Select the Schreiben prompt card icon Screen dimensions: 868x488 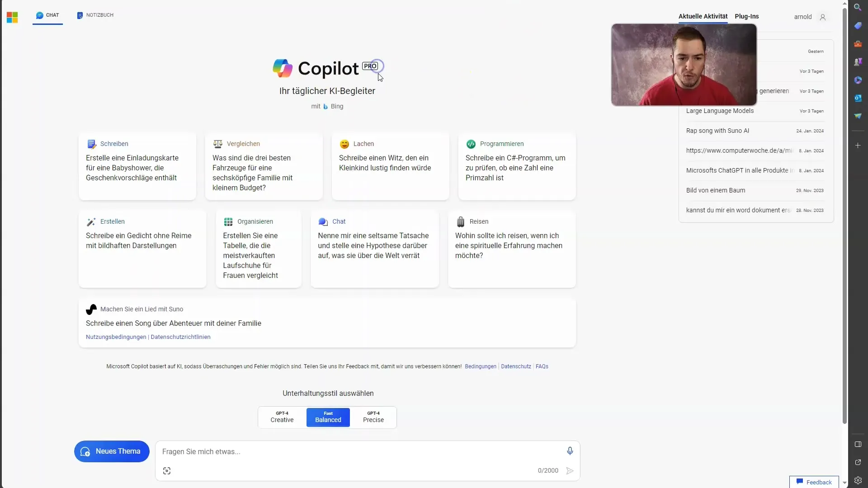[91, 143]
